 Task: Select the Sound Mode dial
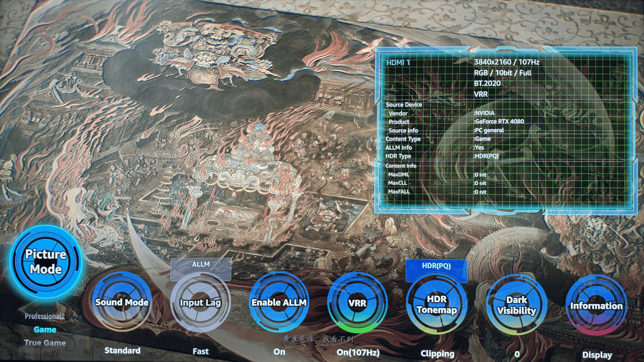[x=122, y=302]
